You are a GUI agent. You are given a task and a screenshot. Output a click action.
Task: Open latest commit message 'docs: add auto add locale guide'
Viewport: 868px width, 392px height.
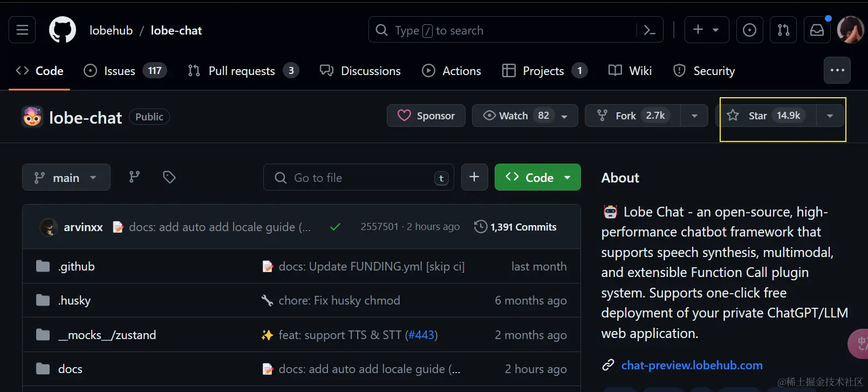click(x=220, y=227)
